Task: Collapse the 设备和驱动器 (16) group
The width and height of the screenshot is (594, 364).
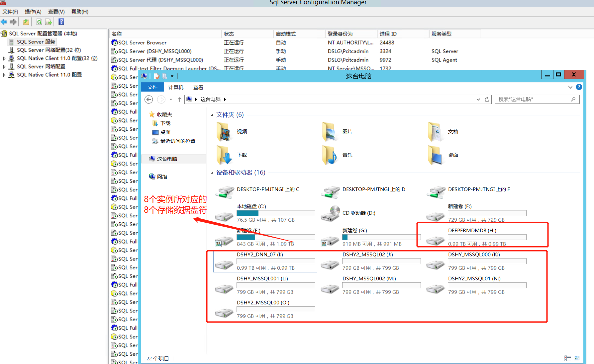Action: (212, 173)
